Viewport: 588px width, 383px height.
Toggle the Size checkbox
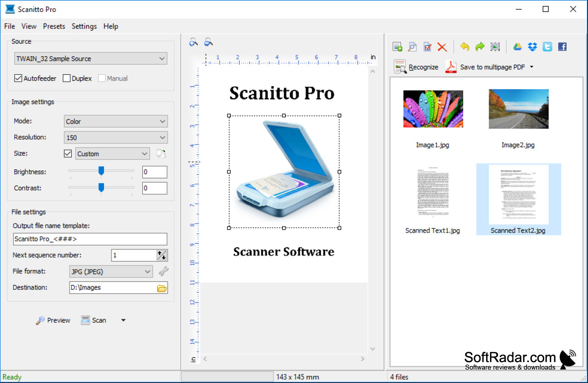(68, 153)
